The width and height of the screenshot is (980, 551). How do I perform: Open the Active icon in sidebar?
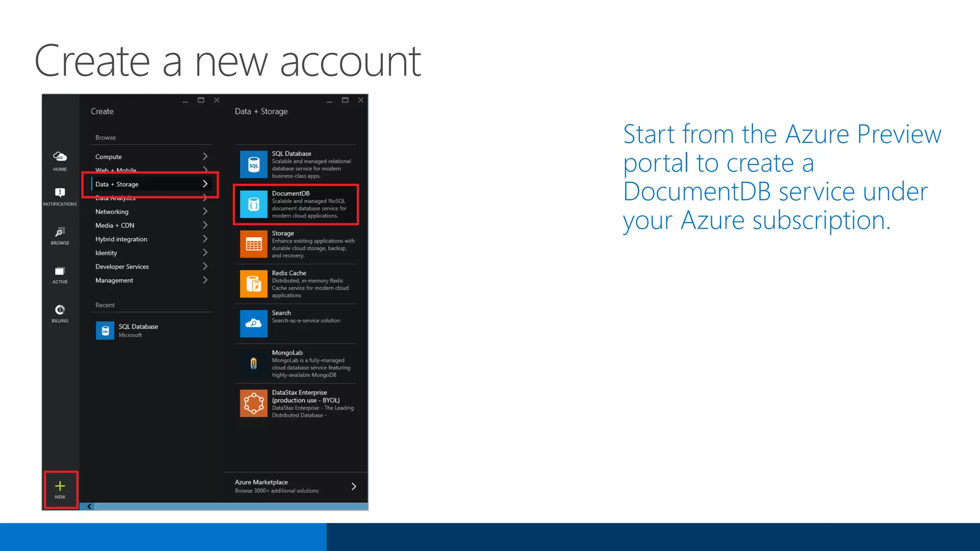pyautogui.click(x=60, y=271)
